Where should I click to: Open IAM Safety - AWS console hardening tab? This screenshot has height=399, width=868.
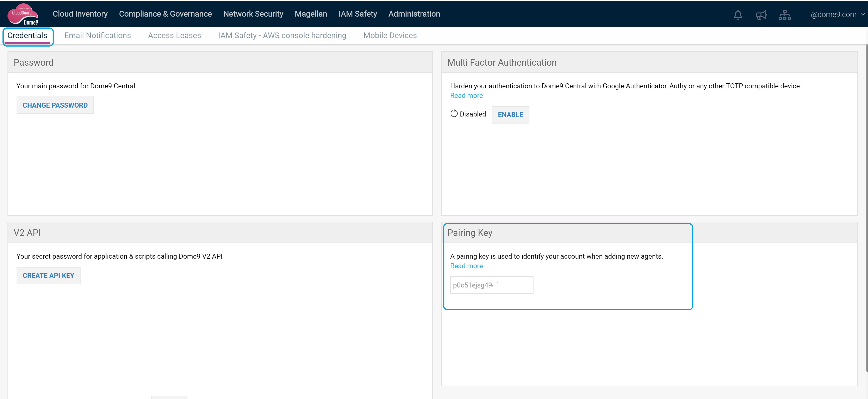click(x=282, y=35)
